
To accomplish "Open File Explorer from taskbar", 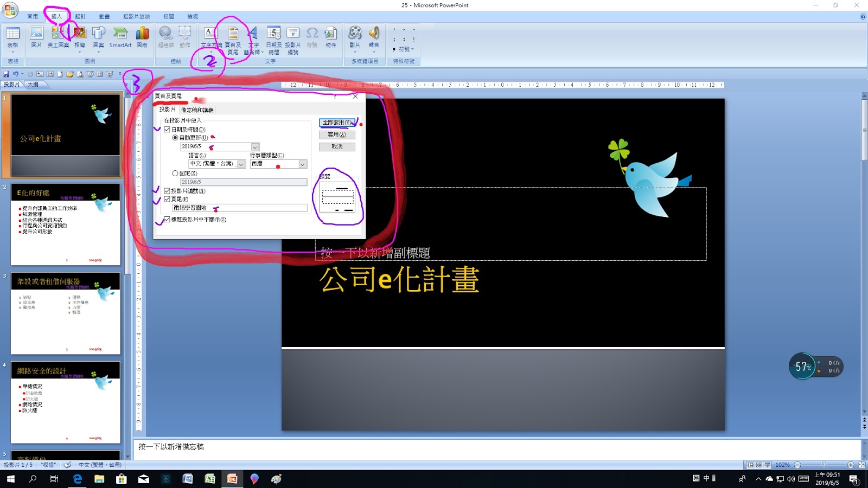I will pos(99,479).
